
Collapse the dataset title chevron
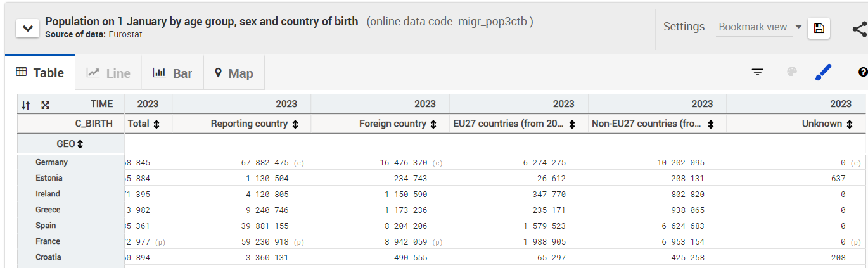pos(27,29)
